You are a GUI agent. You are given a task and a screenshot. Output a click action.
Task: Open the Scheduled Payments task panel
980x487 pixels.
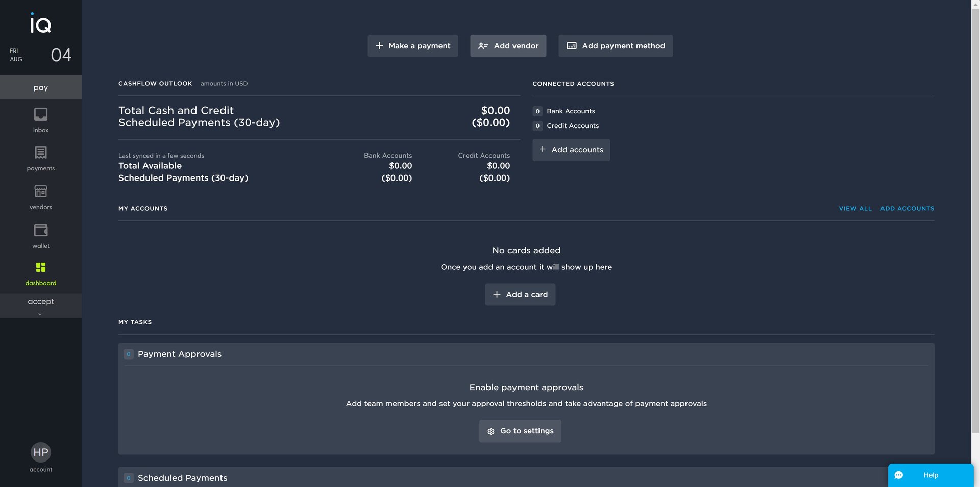pyautogui.click(x=526, y=478)
